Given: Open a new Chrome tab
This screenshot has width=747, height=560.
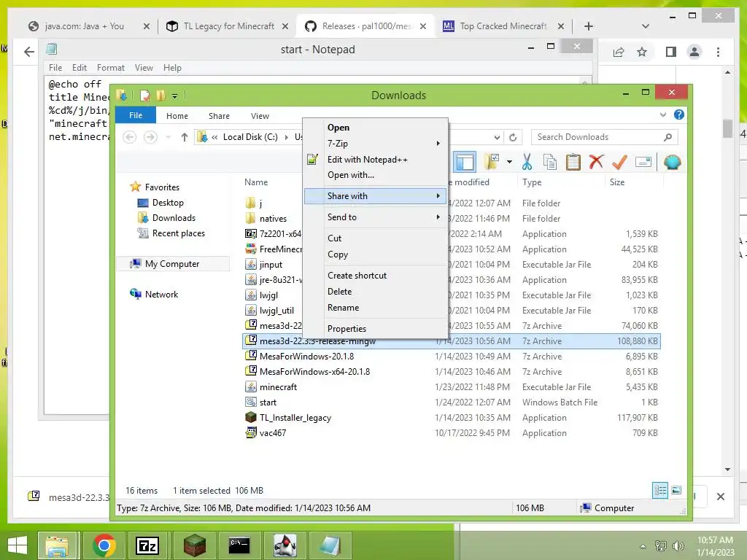Looking at the screenshot, I should 589,26.
